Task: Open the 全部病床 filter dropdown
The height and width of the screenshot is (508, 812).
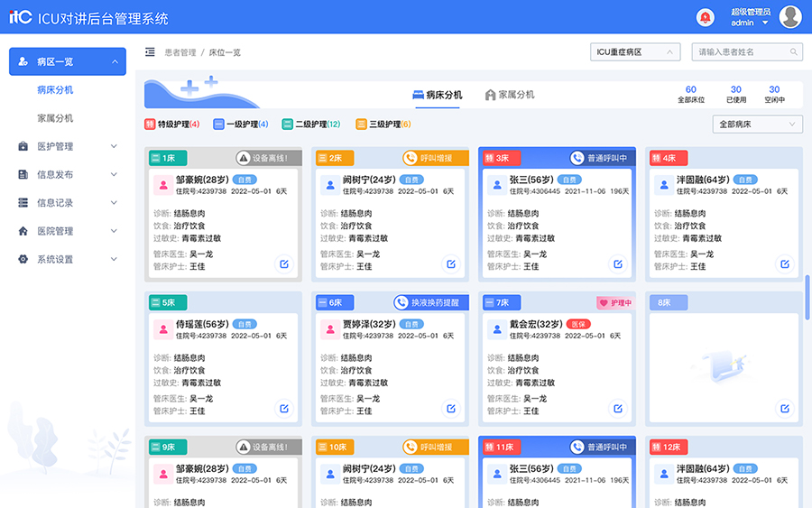Action: click(757, 125)
